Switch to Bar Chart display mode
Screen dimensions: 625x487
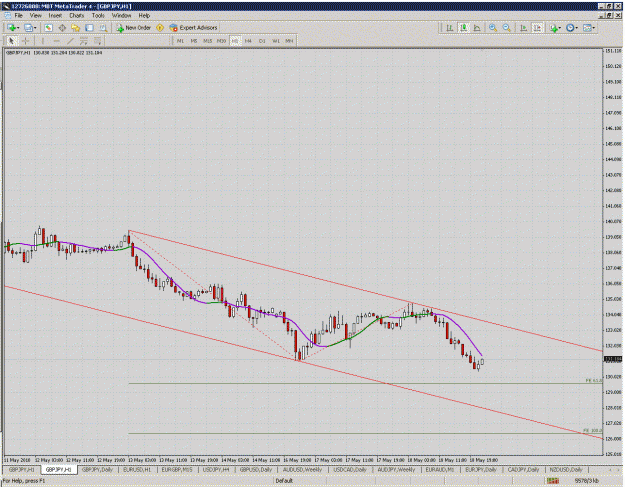(x=450, y=27)
